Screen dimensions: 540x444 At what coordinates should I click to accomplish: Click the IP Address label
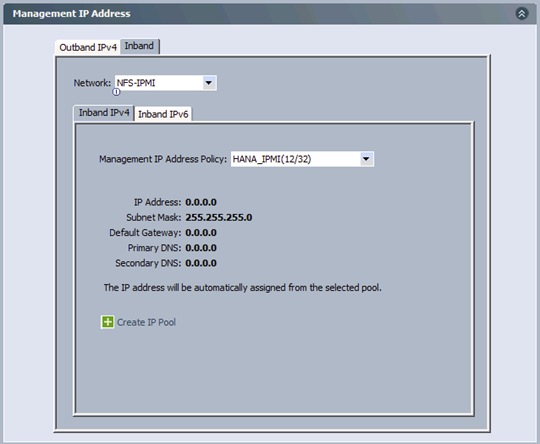click(157, 202)
